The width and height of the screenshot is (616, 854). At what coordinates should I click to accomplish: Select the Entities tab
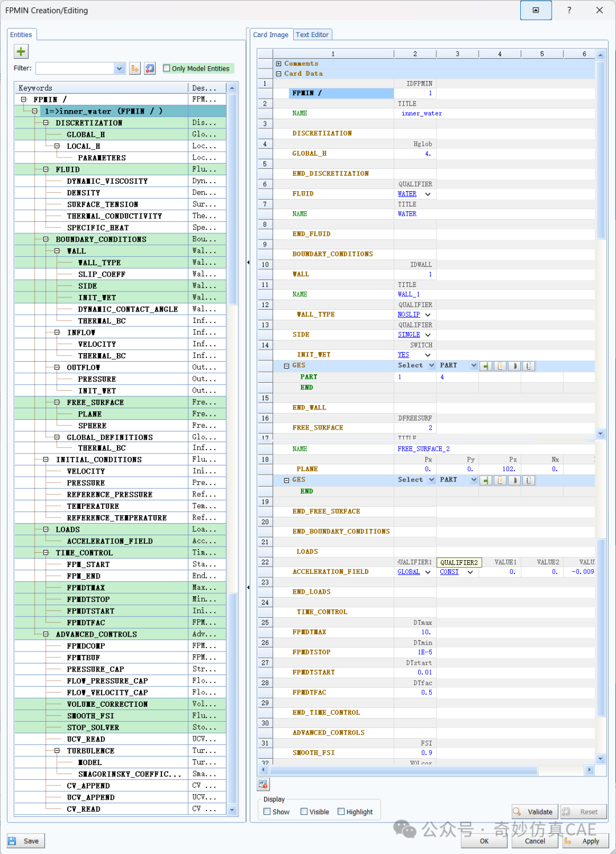tap(21, 35)
